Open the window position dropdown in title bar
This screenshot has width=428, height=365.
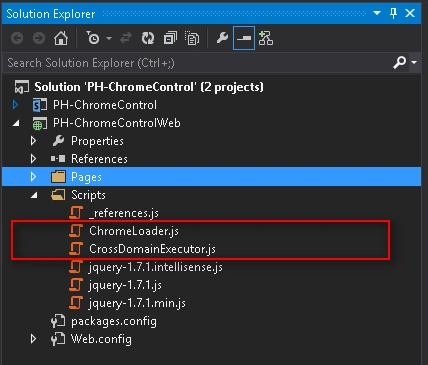[x=377, y=13]
